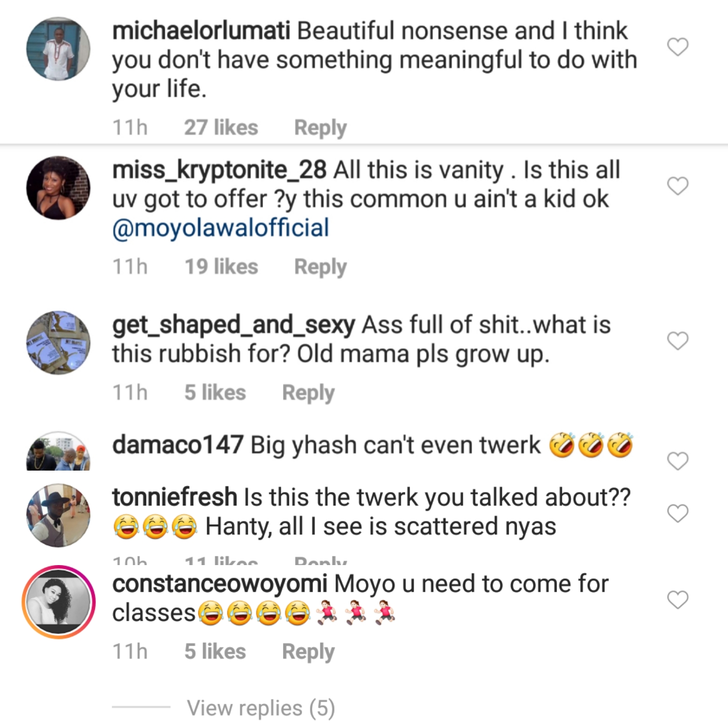Open the get_shaped_and_sexy username link
Image resolution: width=728 pixels, height=728 pixels.
234,325
